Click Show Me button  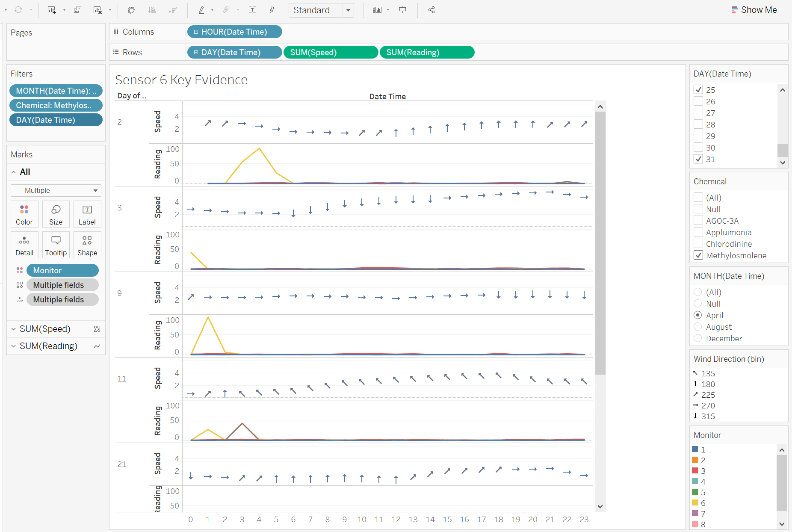click(754, 10)
